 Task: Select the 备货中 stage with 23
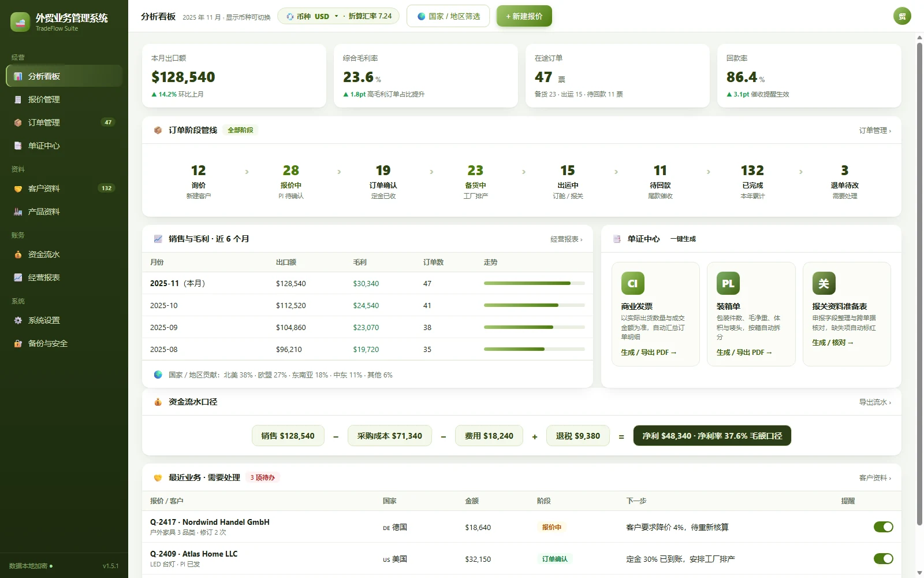click(475, 181)
